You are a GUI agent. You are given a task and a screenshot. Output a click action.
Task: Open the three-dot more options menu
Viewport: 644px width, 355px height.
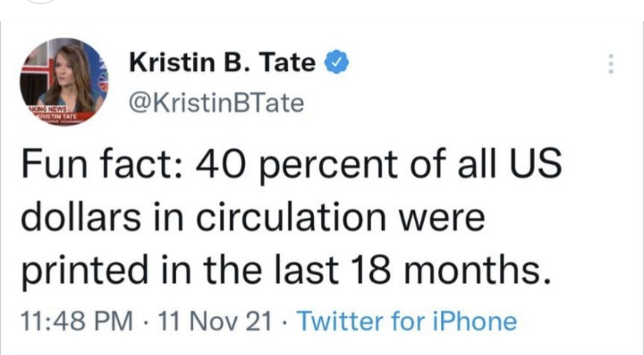[611, 64]
